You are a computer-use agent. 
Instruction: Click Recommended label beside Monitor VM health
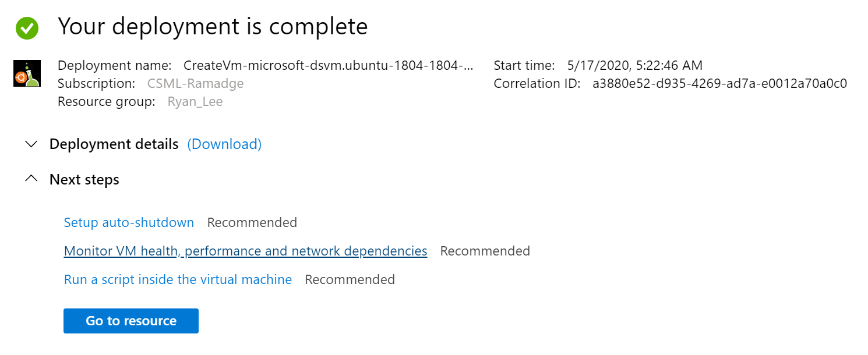click(x=485, y=251)
